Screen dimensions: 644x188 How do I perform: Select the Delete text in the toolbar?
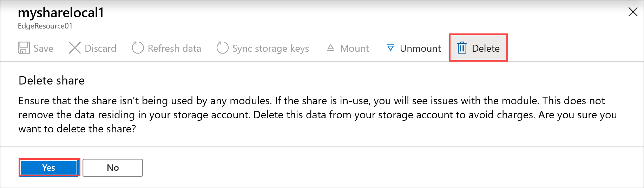pos(486,48)
